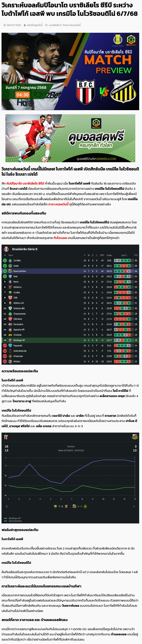Click the folder icon before บอลลีกอื่นๆ
142x644 pixels.
(x=46, y=25)
